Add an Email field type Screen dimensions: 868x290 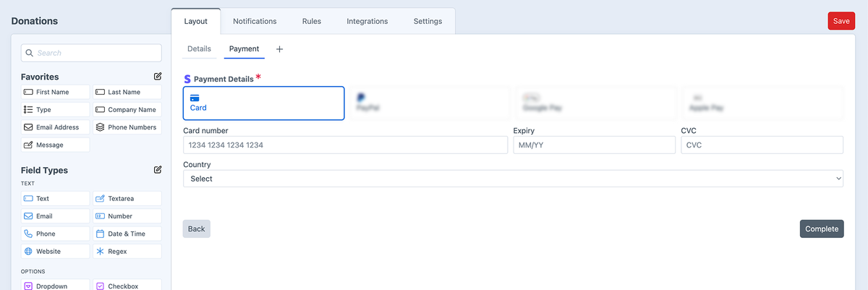pyautogui.click(x=56, y=216)
